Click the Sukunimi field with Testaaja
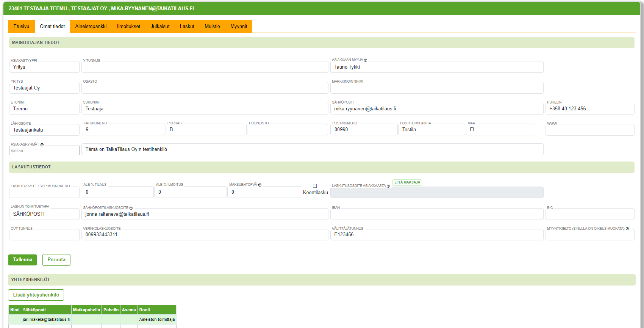Image resolution: width=644 pixels, height=328 pixels. pyautogui.click(x=205, y=109)
